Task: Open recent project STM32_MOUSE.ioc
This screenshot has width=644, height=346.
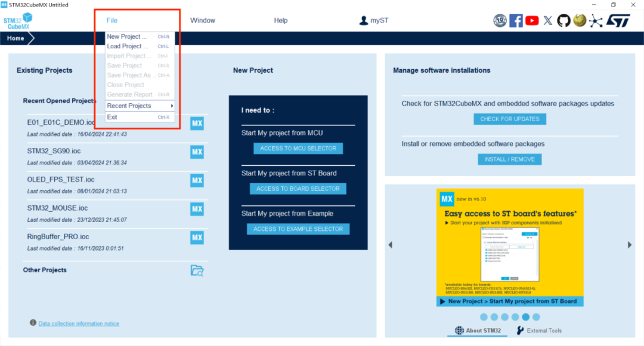Action: coord(57,208)
